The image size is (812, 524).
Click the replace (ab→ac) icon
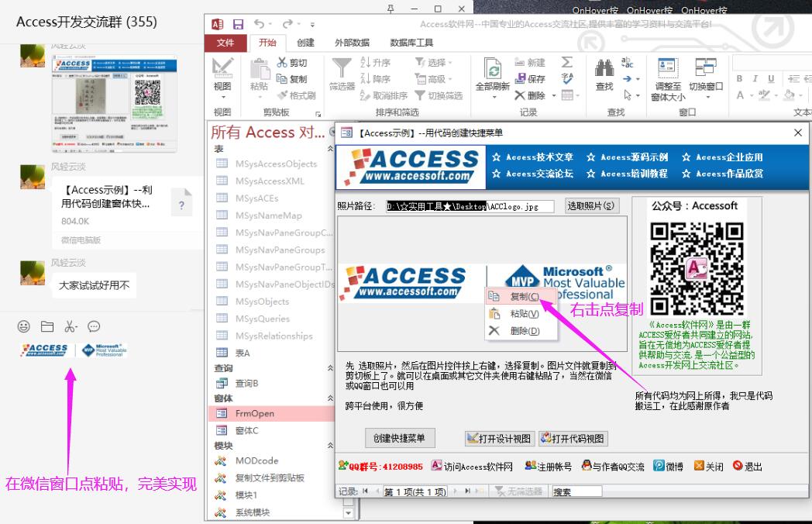pos(627,63)
